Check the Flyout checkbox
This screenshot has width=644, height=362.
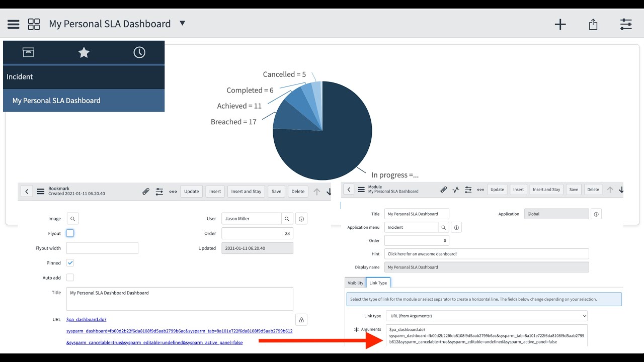[x=69, y=233]
